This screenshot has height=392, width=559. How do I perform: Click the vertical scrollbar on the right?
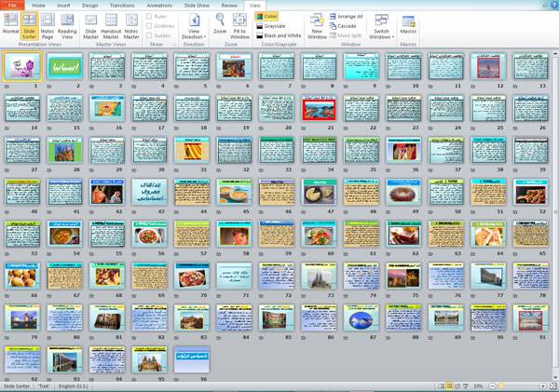click(x=555, y=214)
